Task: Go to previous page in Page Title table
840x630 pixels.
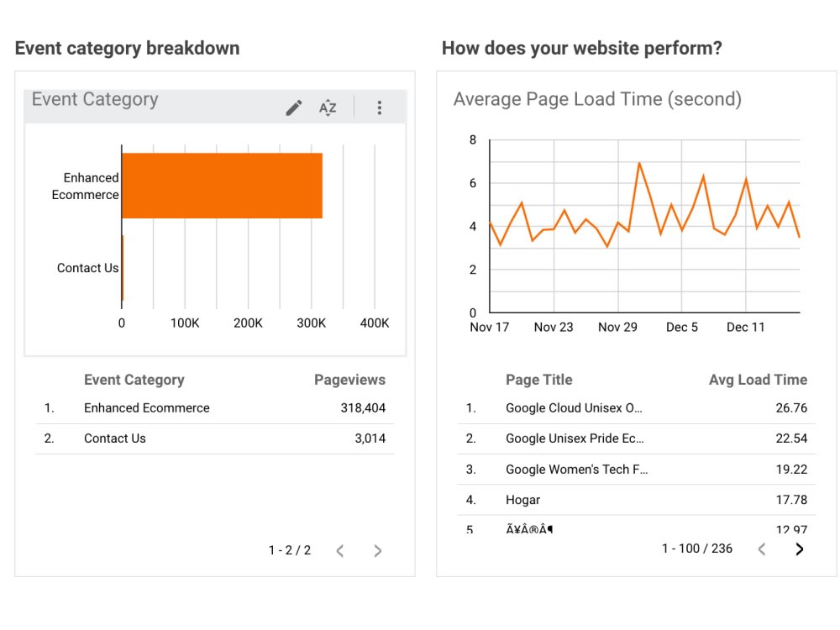Action: pos(762,549)
